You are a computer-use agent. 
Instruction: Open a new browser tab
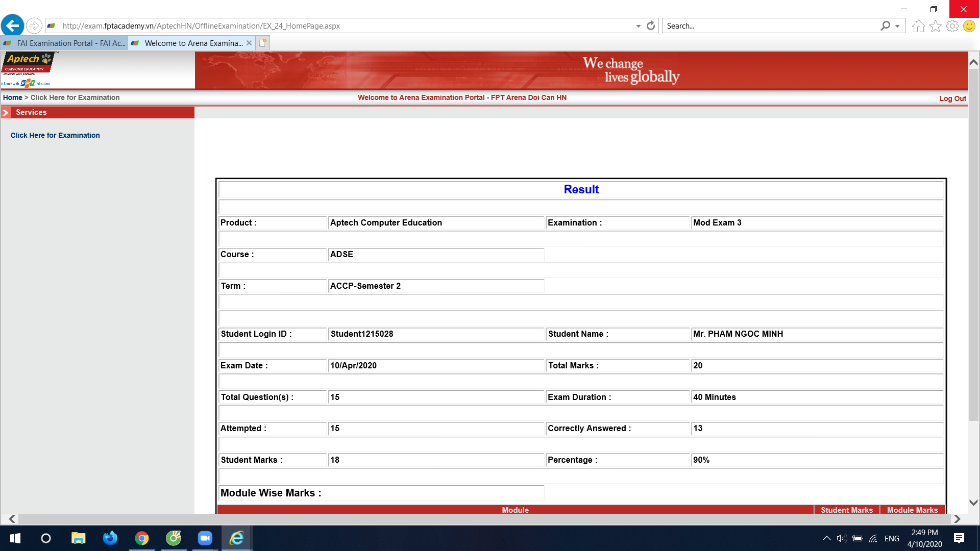point(262,43)
